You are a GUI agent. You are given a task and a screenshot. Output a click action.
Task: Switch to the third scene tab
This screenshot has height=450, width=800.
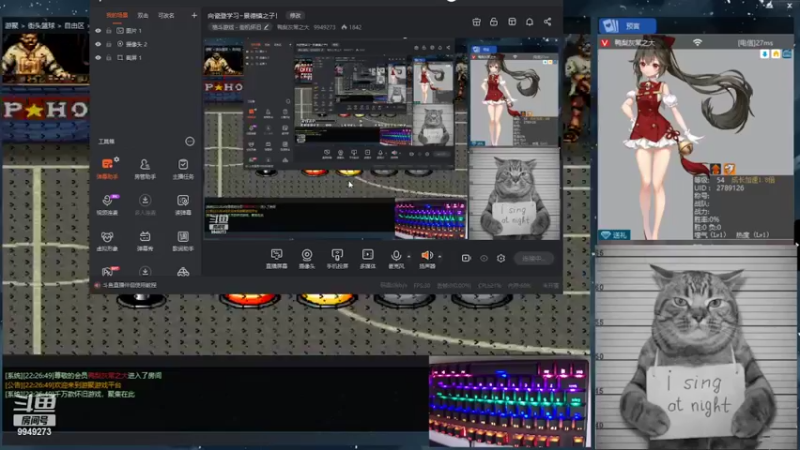(x=166, y=15)
